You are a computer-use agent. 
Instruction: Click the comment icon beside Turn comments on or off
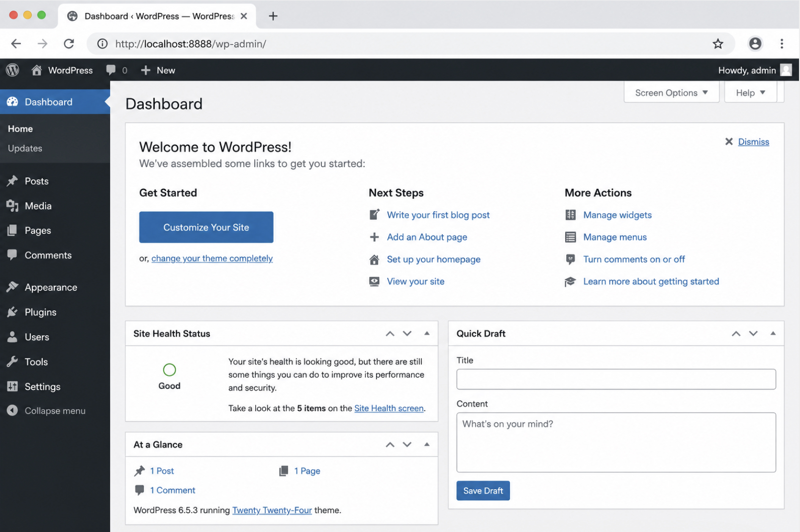(x=571, y=260)
